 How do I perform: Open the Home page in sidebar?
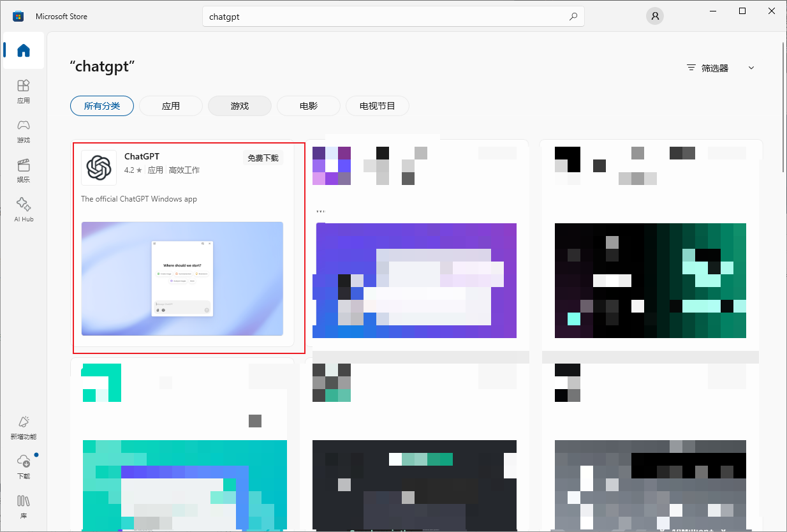24,50
